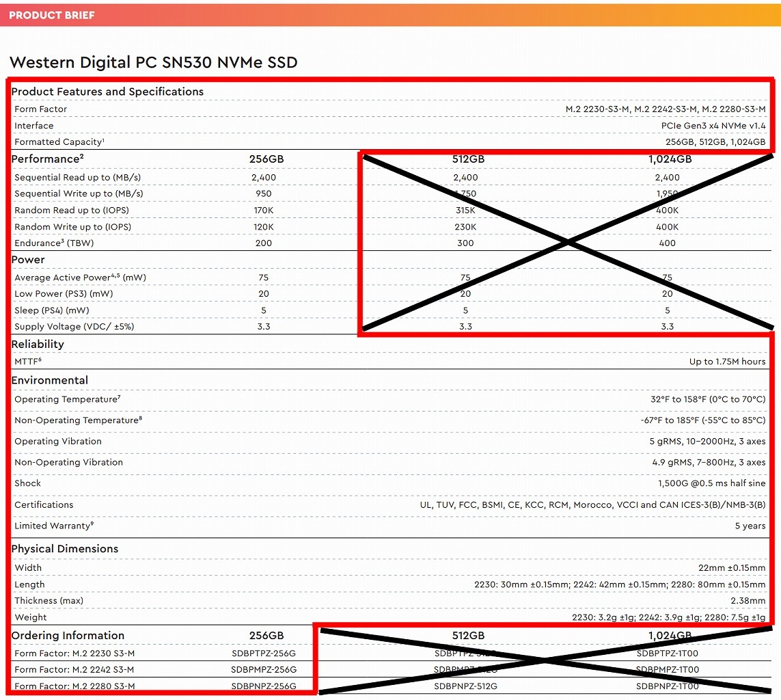The height and width of the screenshot is (700, 781).
Task: Select the "Environmental" section heading
Action: [50, 380]
